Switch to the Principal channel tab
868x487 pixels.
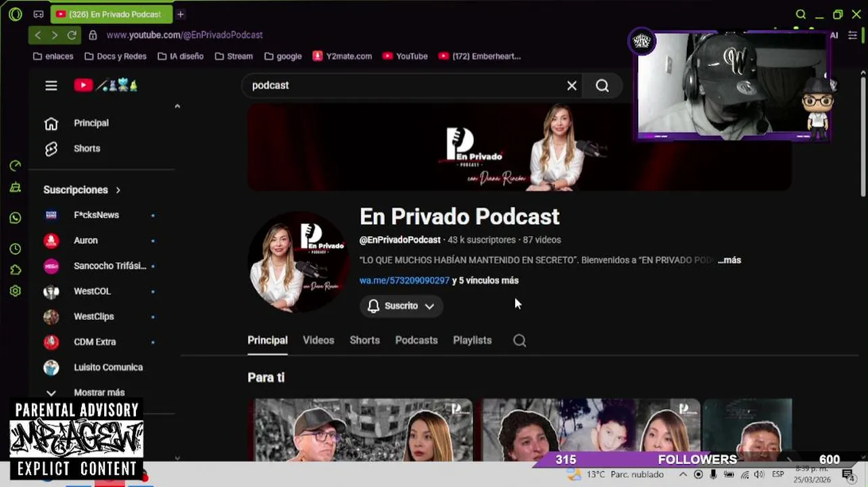(267, 340)
